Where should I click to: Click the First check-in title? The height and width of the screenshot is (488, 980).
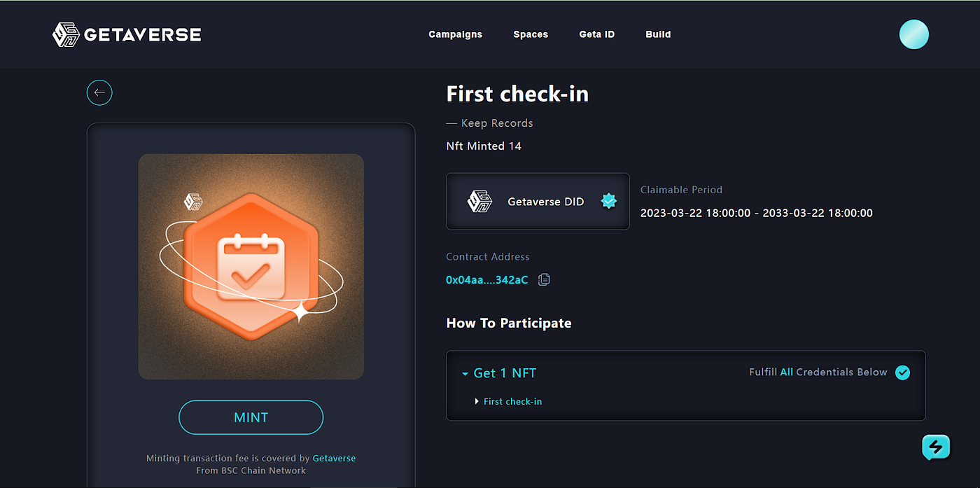point(517,94)
